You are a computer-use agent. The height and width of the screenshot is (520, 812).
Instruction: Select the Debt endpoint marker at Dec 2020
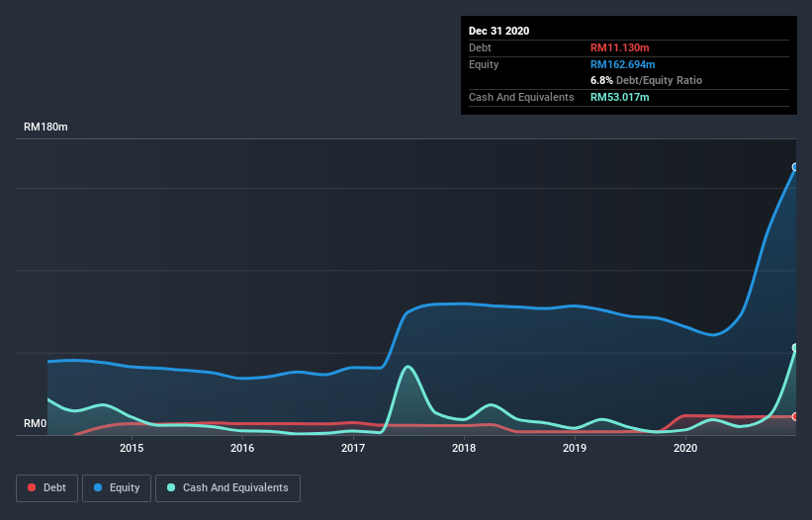795,416
